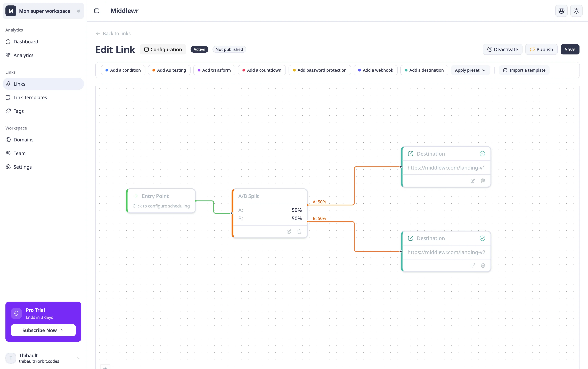Click Add a condition

[123, 70]
